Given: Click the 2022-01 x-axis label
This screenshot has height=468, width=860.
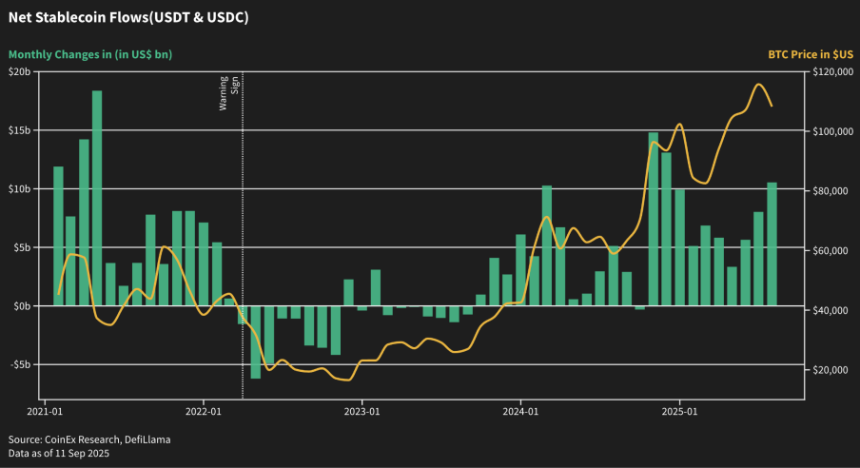Looking at the screenshot, I should (203, 411).
